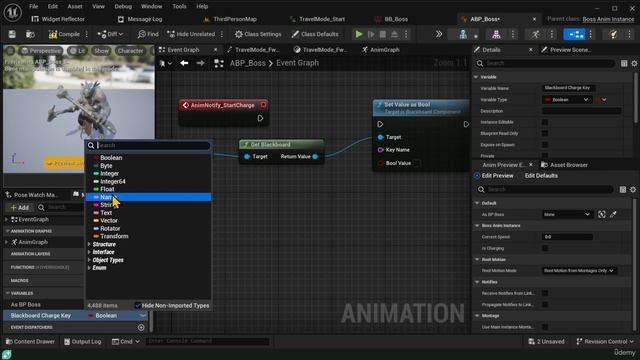Click the Add button in My Blueprint

(20, 208)
